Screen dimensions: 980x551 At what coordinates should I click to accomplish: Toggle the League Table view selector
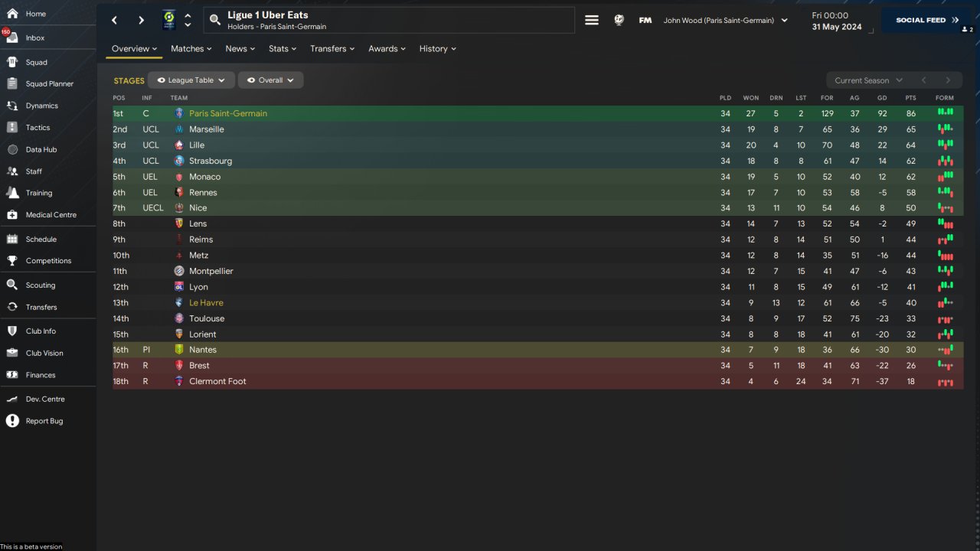click(x=191, y=80)
